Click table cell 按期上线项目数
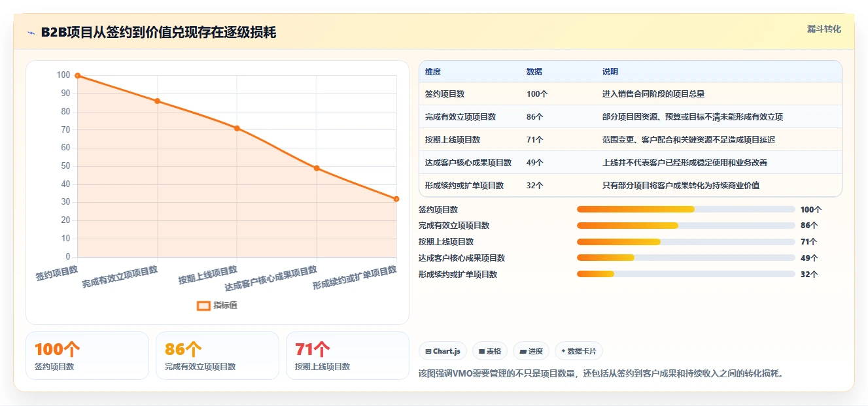 click(453, 140)
